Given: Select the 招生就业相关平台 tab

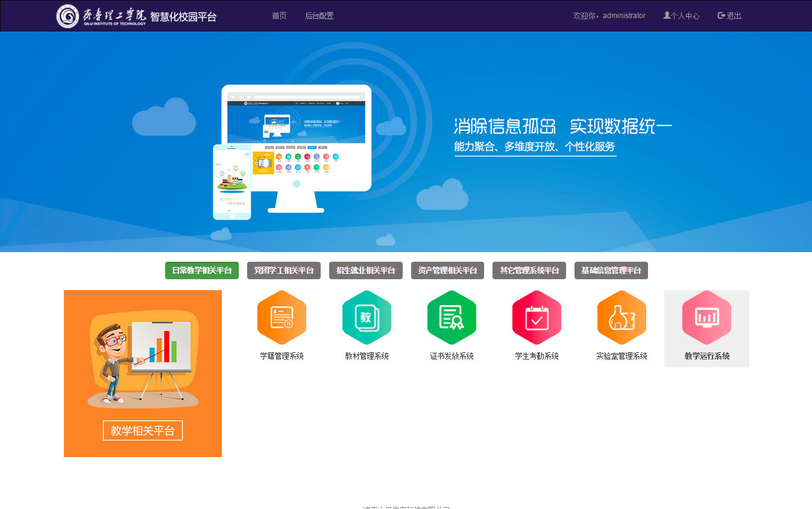Looking at the screenshot, I should click(x=366, y=271).
